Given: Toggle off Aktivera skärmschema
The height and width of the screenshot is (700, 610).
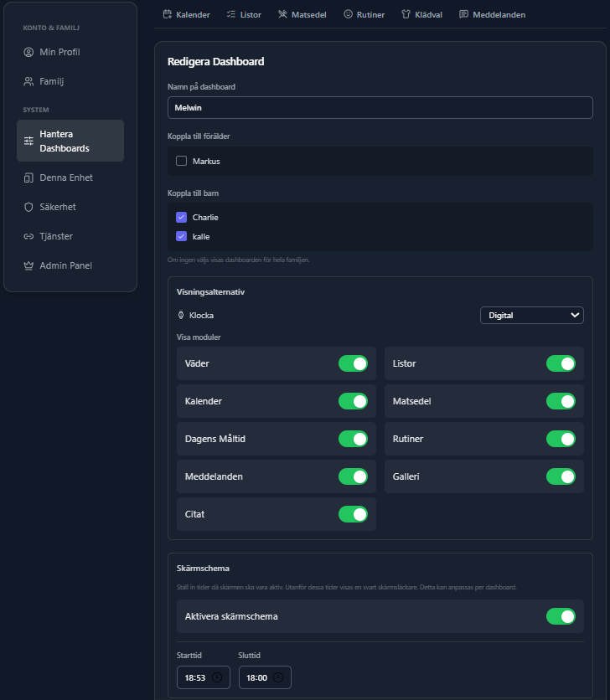Looking at the screenshot, I should click(x=561, y=616).
